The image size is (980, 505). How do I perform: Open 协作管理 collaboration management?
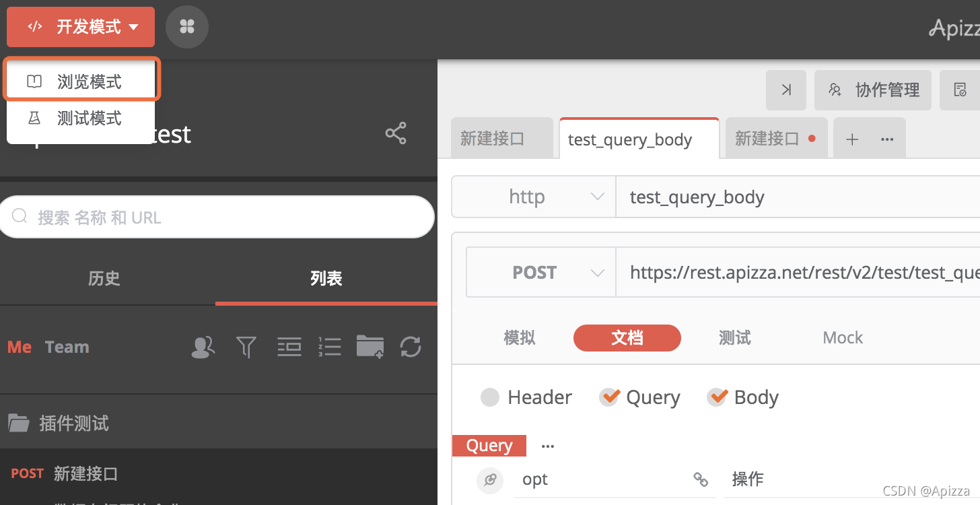873,90
